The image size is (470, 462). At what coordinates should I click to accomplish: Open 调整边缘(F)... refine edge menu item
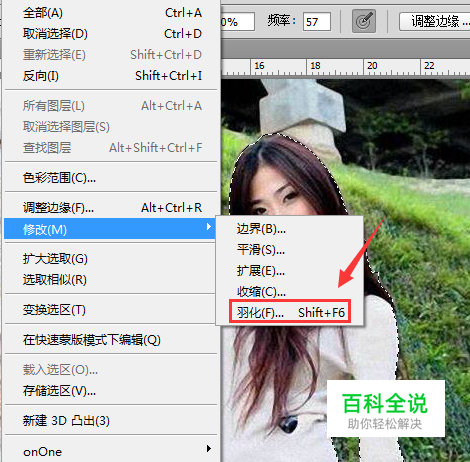[x=110, y=208]
